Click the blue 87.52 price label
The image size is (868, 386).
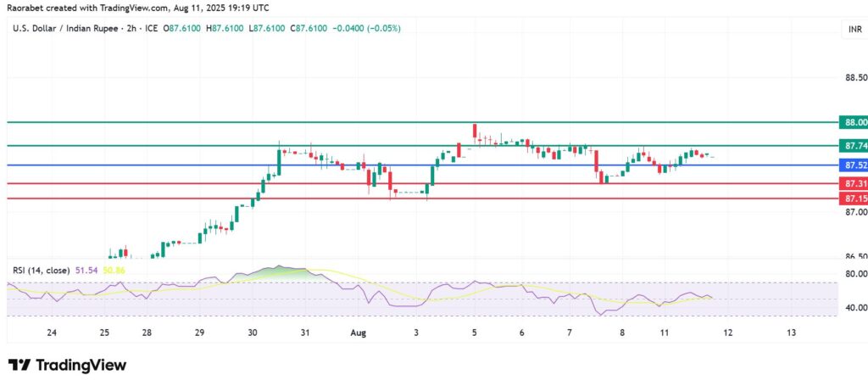[x=850, y=165]
